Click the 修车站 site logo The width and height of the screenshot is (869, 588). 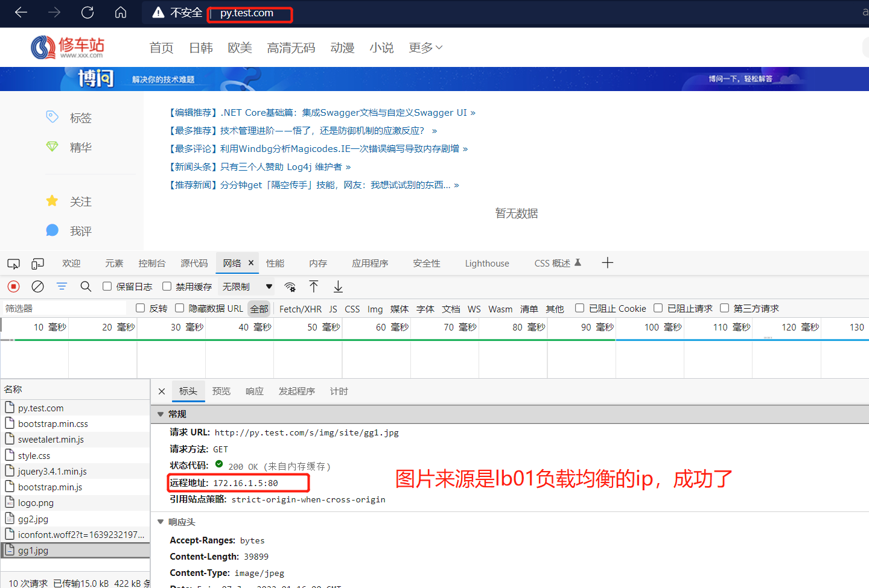coord(68,47)
